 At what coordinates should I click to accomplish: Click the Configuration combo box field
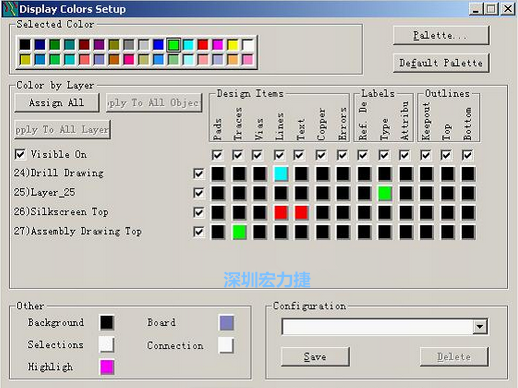[x=384, y=326]
